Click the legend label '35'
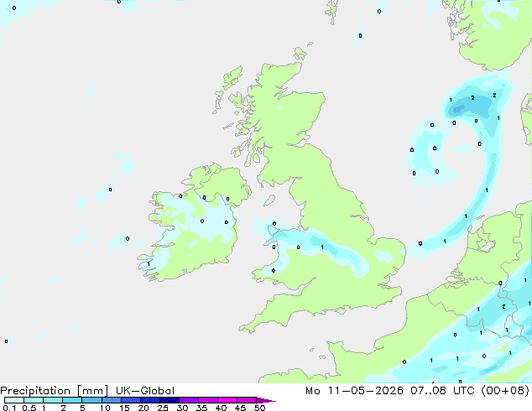Image resolution: width=532 pixels, height=411 pixels. coord(201,408)
